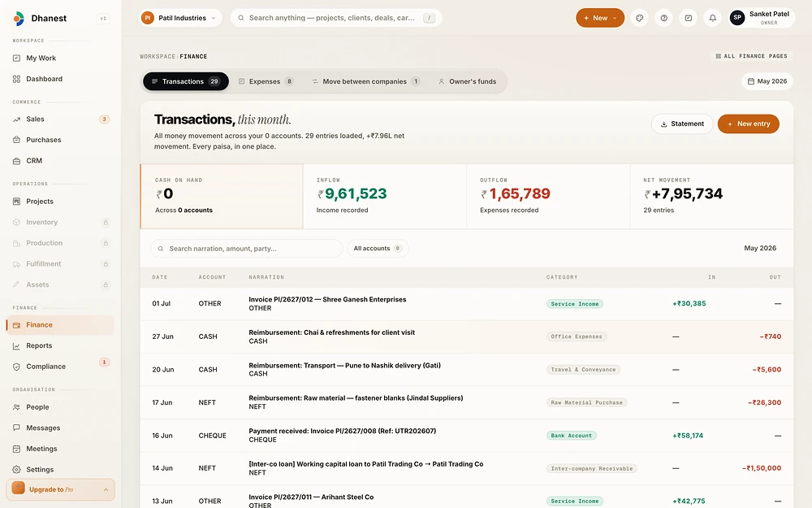Open the theme palette icon in header
The image size is (812, 508).
(x=640, y=18)
